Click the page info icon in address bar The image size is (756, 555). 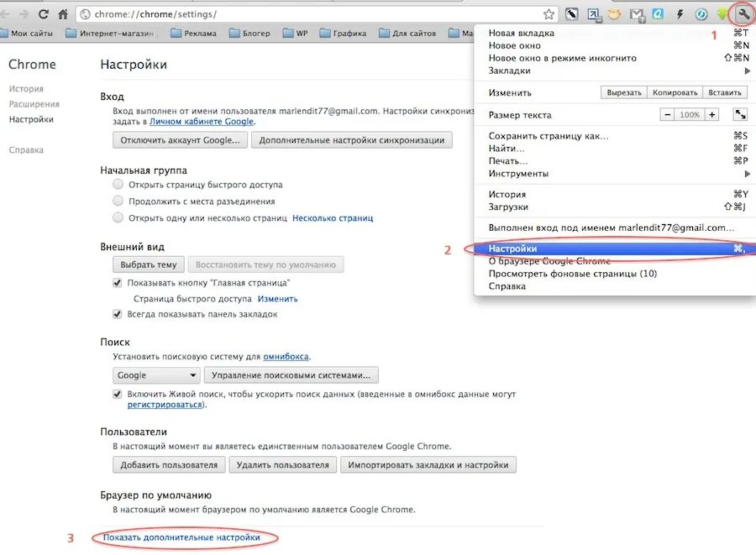(x=86, y=14)
